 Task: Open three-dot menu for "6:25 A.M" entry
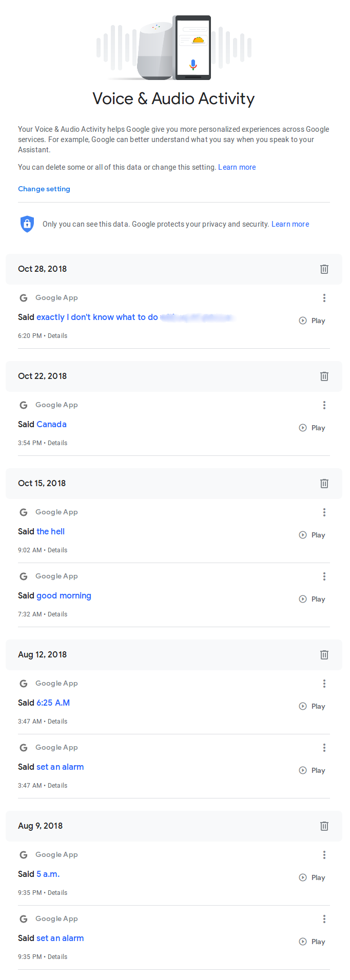tap(324, 684)
